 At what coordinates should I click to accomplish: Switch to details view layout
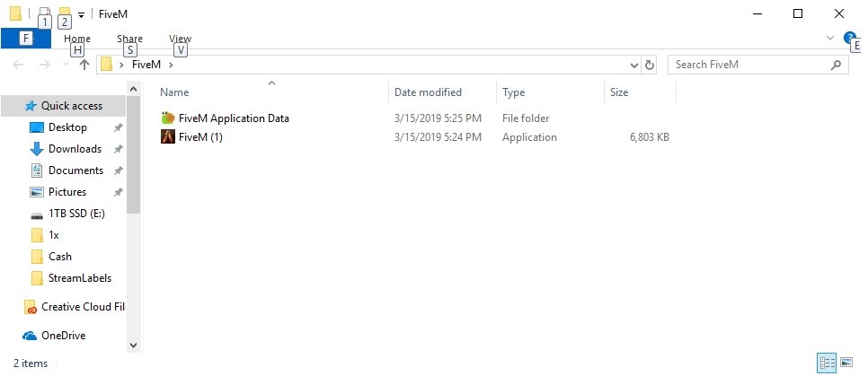(x=827, y=363)
